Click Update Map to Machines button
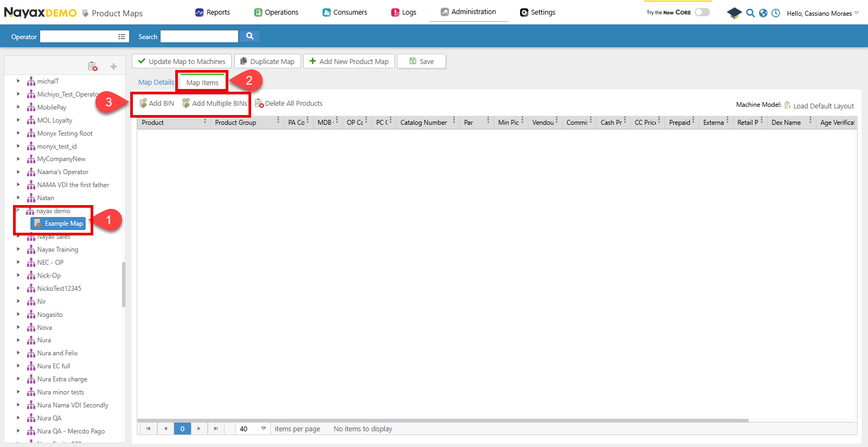Screen dimensions: 868x447 pos(182,61)
